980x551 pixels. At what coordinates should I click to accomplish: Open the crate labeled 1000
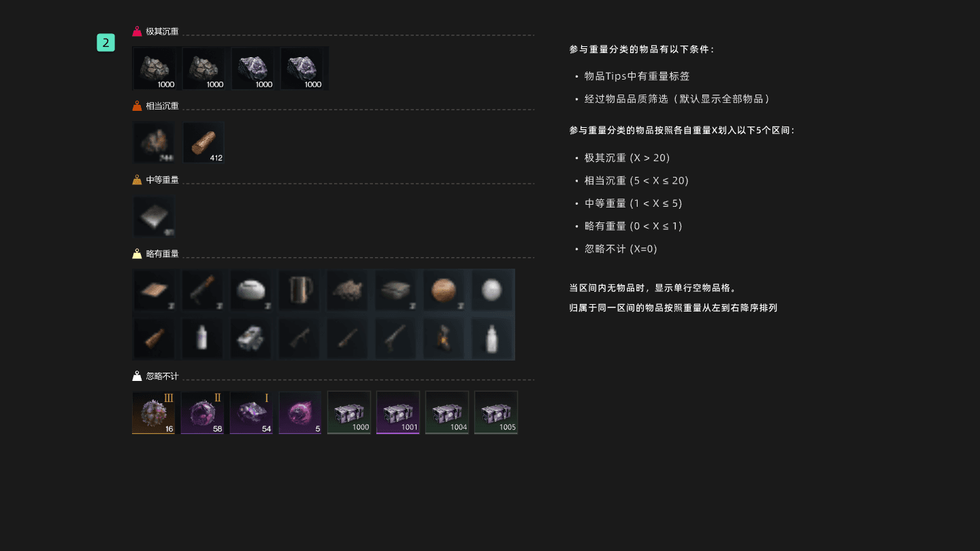tap(349, 412)
